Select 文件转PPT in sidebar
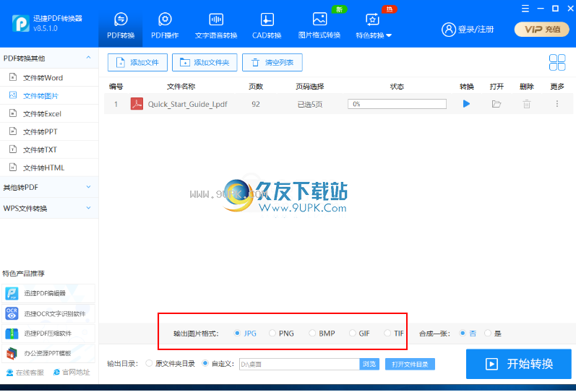Image resolution: width=576 pixels, height=392 pixels. 49,131
